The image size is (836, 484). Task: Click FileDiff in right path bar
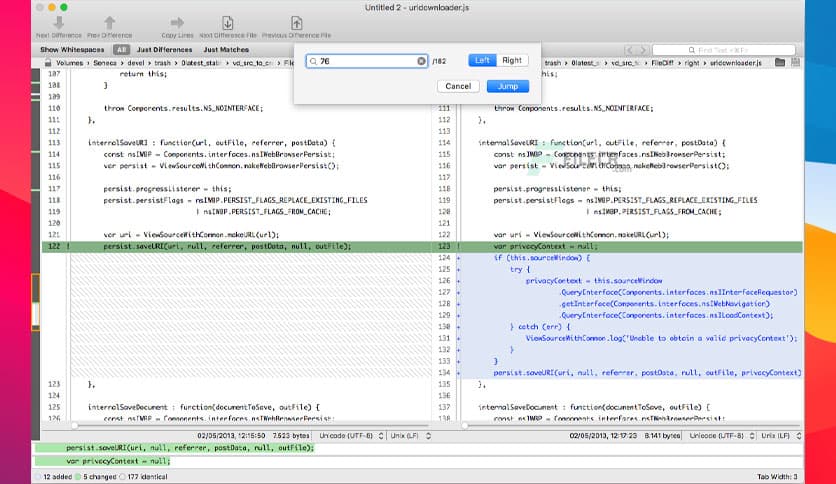tap(662, 63)
